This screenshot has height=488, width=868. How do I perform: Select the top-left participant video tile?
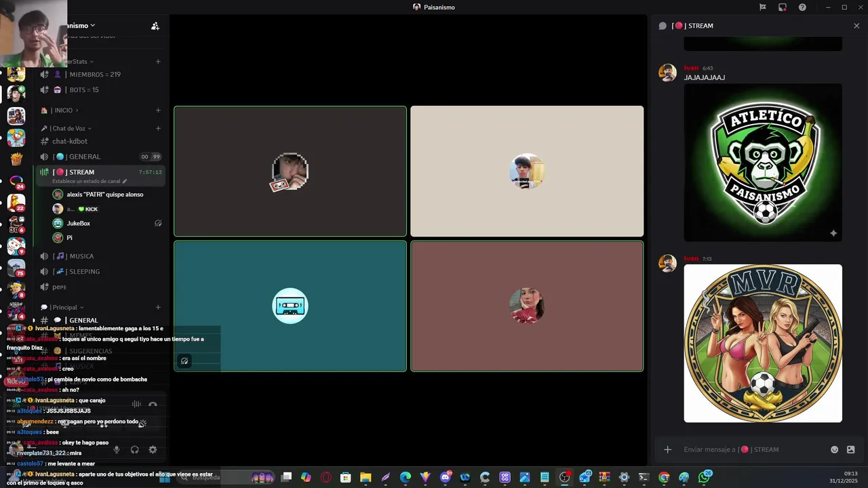[x=290, y=171]
